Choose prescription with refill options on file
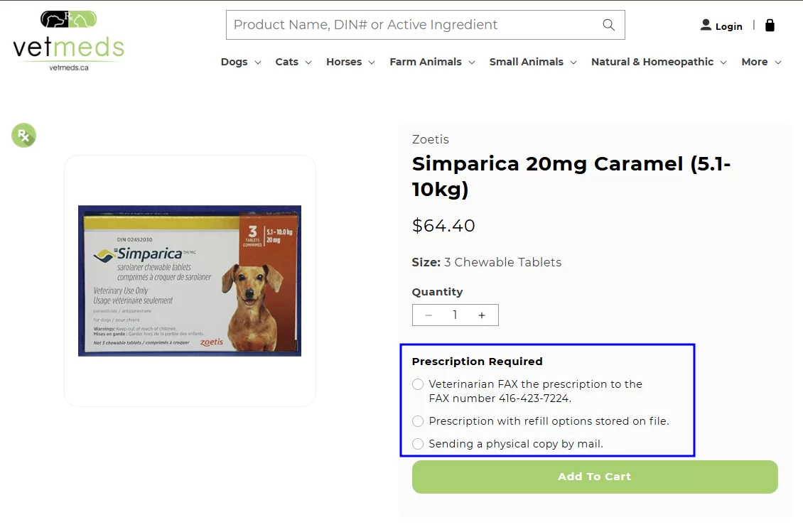This screenshot has width=803, height=532. 418,420
